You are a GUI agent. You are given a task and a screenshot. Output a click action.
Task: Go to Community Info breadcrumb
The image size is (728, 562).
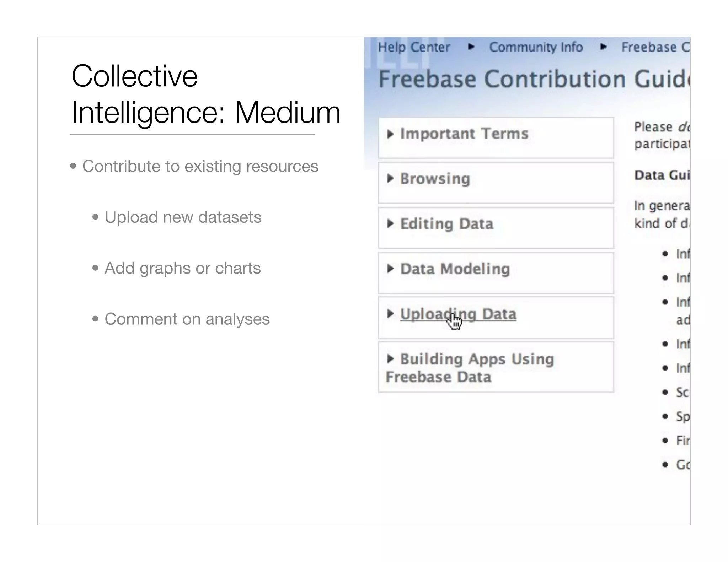536,47
